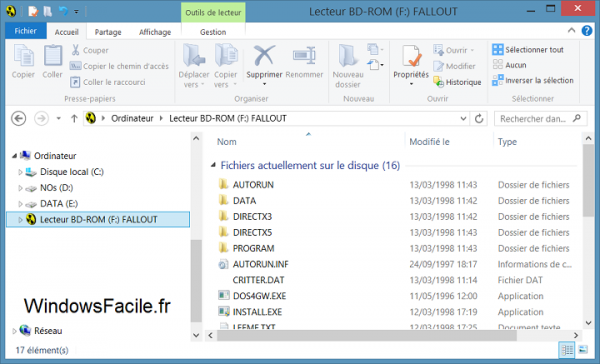
Task: Click the easy access icon in the Nouveau group
Action: point(375,65)
